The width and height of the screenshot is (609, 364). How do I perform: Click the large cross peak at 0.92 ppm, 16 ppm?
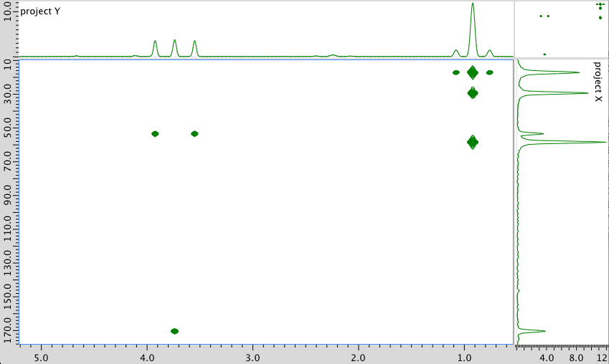coord(473,72)
